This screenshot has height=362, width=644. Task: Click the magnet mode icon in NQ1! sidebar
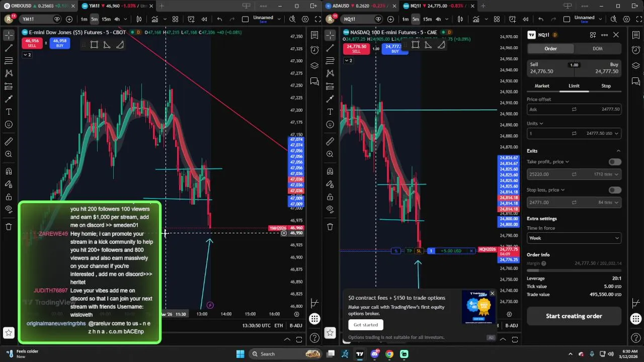point(330,171)
